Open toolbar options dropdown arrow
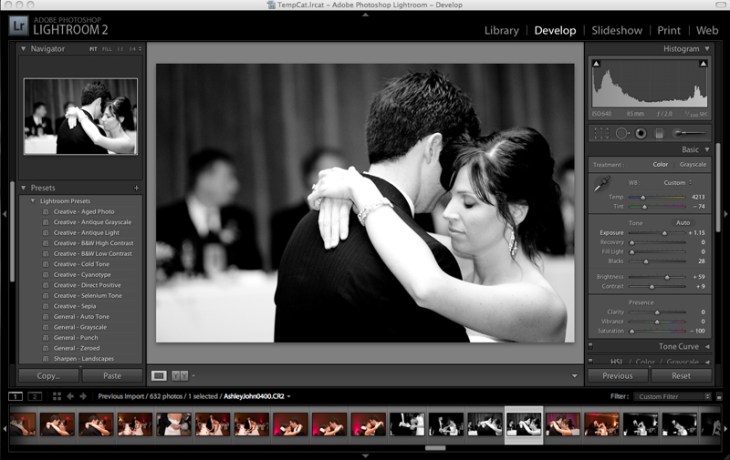Viewport: 730px width, 460px height. pos(575,376)
